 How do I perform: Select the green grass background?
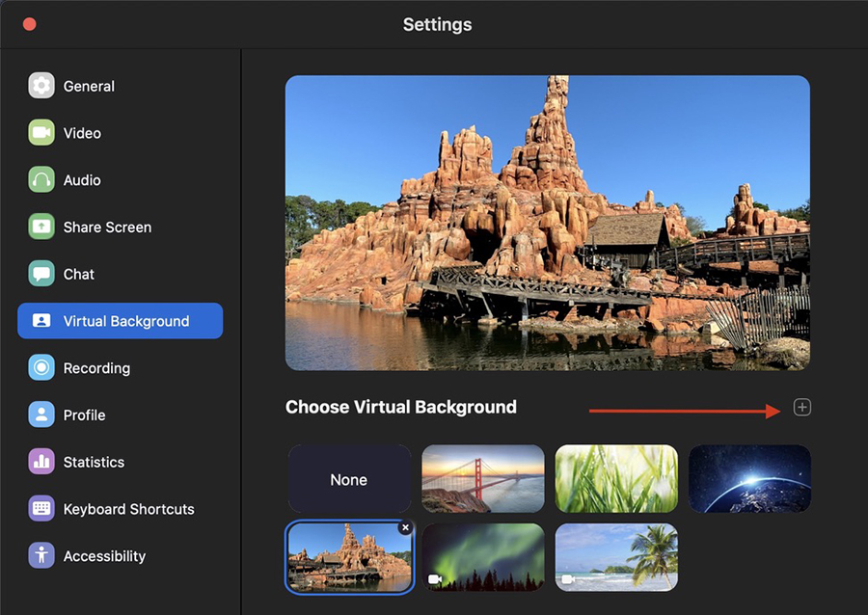pos(616,479)
